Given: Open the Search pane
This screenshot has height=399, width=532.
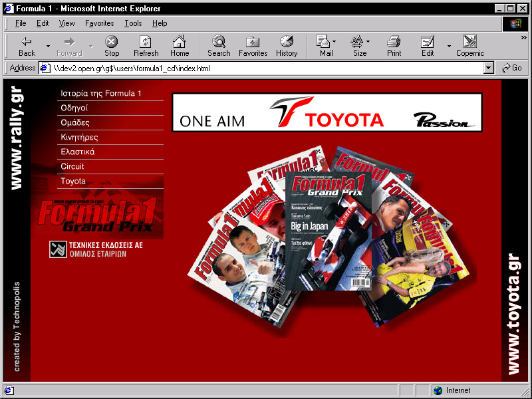Looking at the screenshot, I should click(x=219, y=46).
